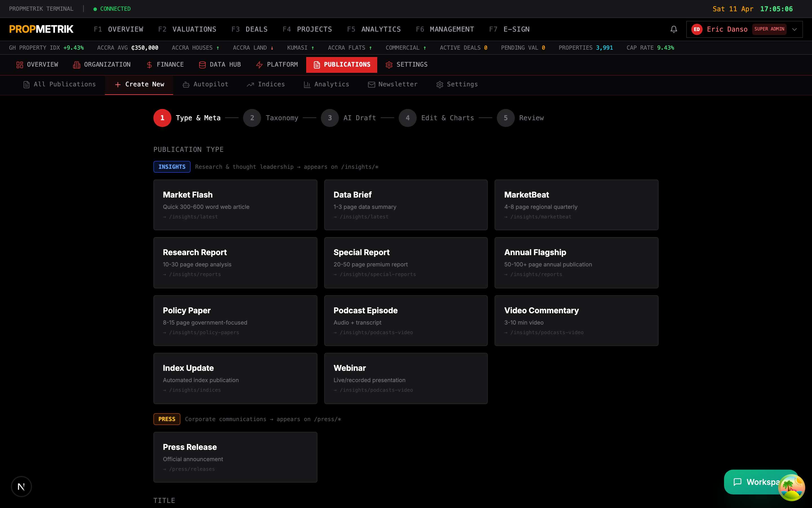
Task: Open the Overview grid icon section
Action: tap(37, 65)
